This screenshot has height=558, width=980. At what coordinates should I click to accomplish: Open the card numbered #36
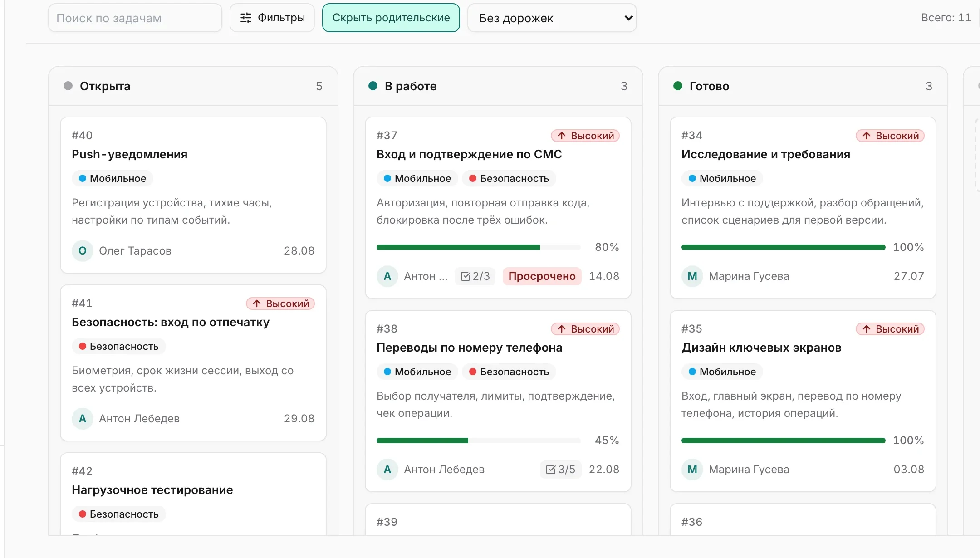tap(803, 520)
